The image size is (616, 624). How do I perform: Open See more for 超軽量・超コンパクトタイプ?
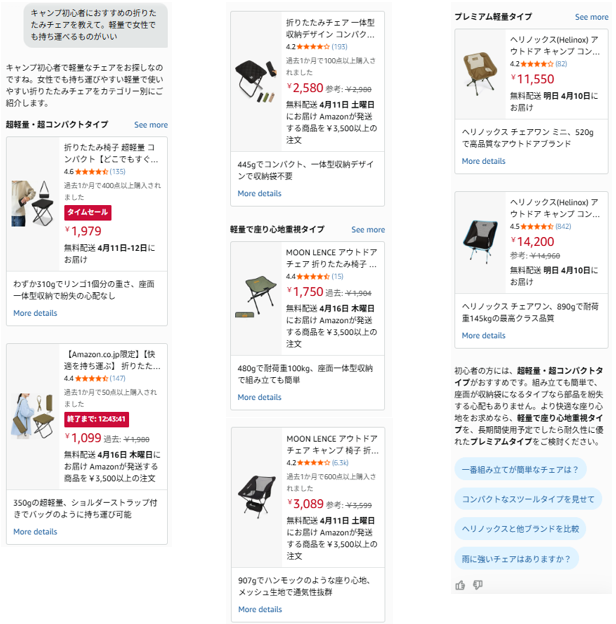click(x=151, y=125)
